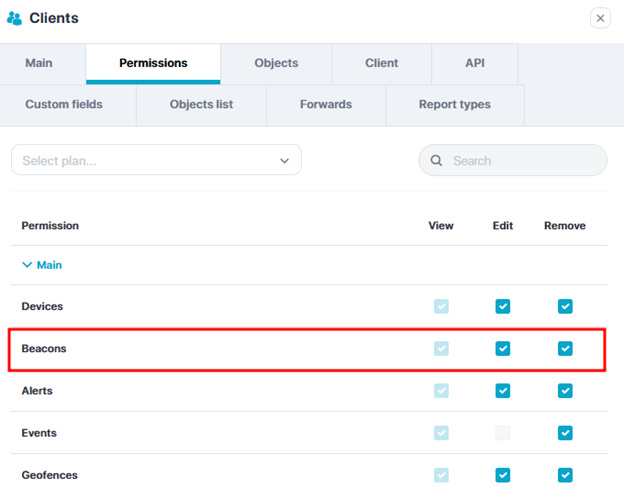Go to the Custom fields tab
624x488 pixels.
tap(64, 104)
